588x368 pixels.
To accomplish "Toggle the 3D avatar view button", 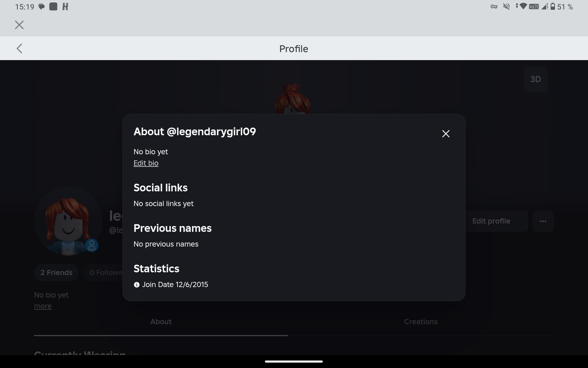I will point(535,79).
